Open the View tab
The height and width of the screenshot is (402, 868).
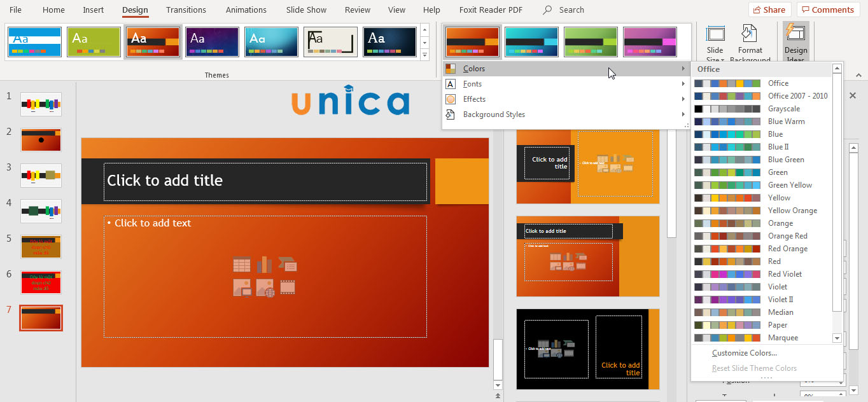(396, 10)
